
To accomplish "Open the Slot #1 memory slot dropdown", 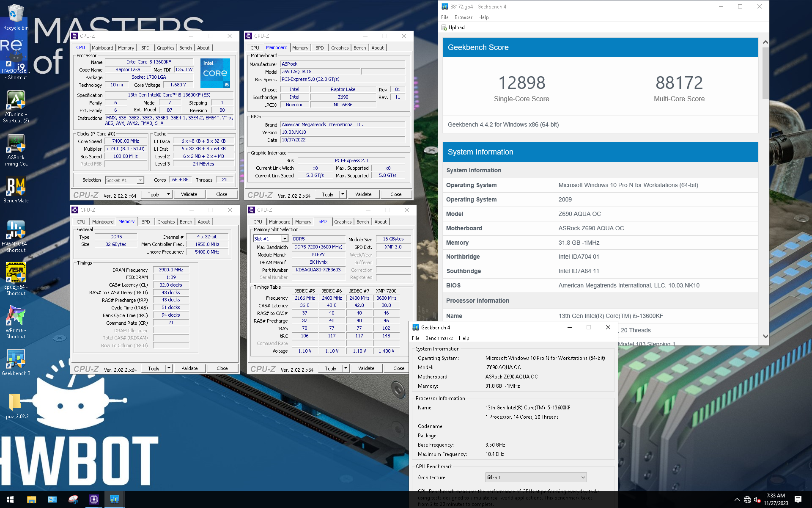I will point(271,239).
